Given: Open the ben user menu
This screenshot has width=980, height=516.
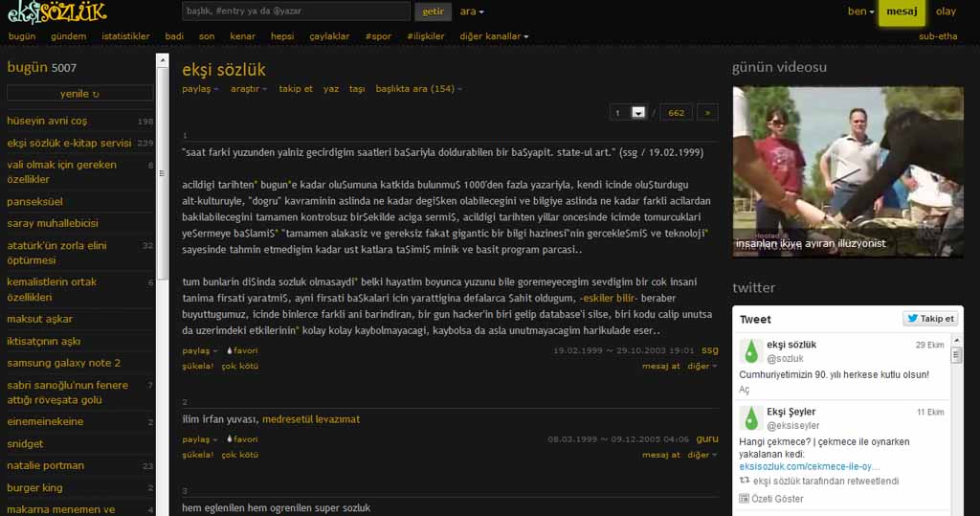Looking at the screenshot, I should pyautogui.click(x=860, y=11).
